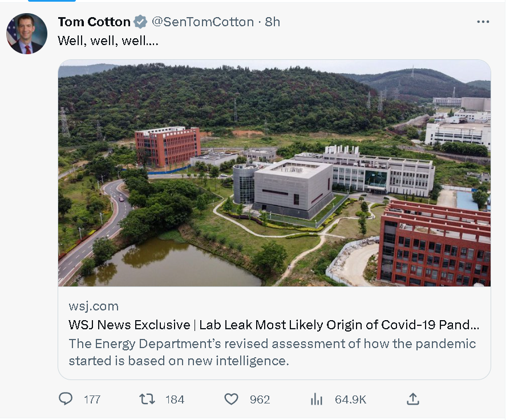
Task: Open the three-dot more options menu
Action: 483,22
